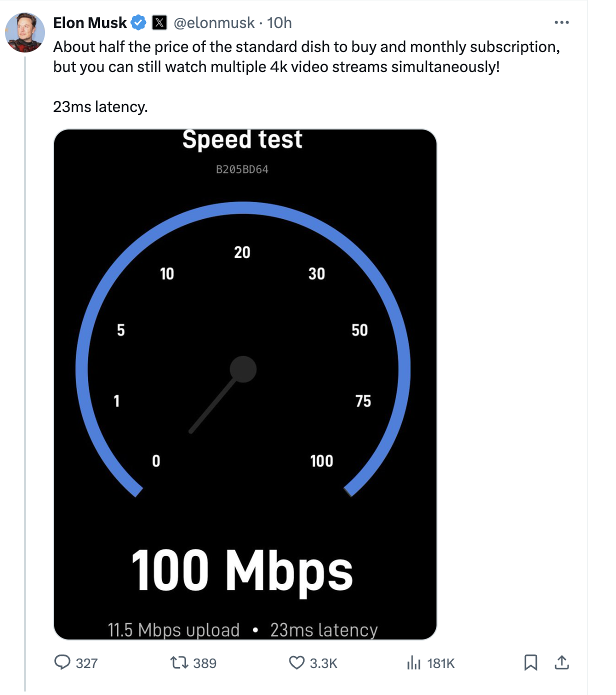Open the Speed test image attachment
Image resolution: width=616 pixels, height=695 pixels.
245,384
